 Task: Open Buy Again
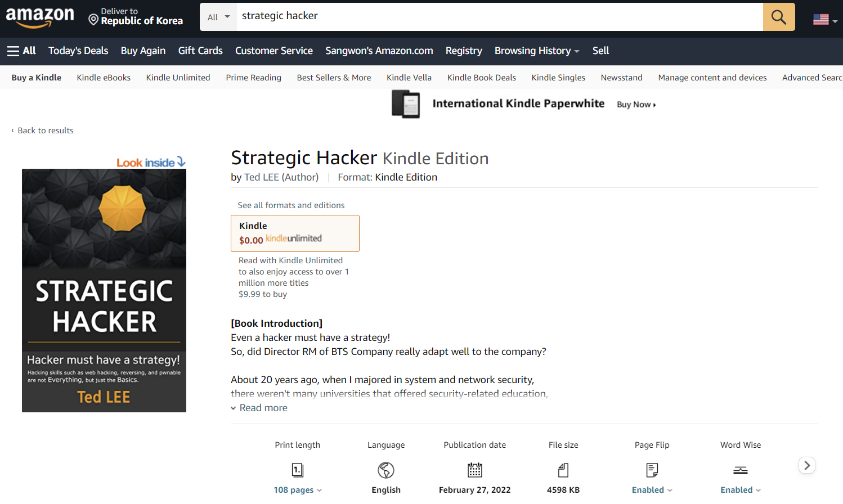[143, 51]
